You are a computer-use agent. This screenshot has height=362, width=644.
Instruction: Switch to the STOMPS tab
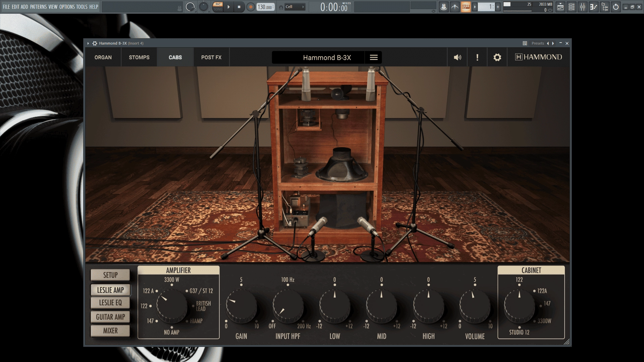tap(139, 57)
